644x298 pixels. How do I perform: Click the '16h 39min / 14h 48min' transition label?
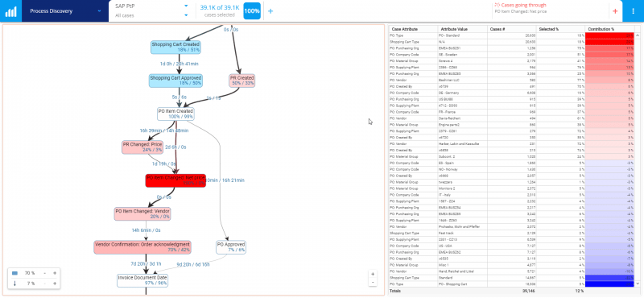click(164, 130)
